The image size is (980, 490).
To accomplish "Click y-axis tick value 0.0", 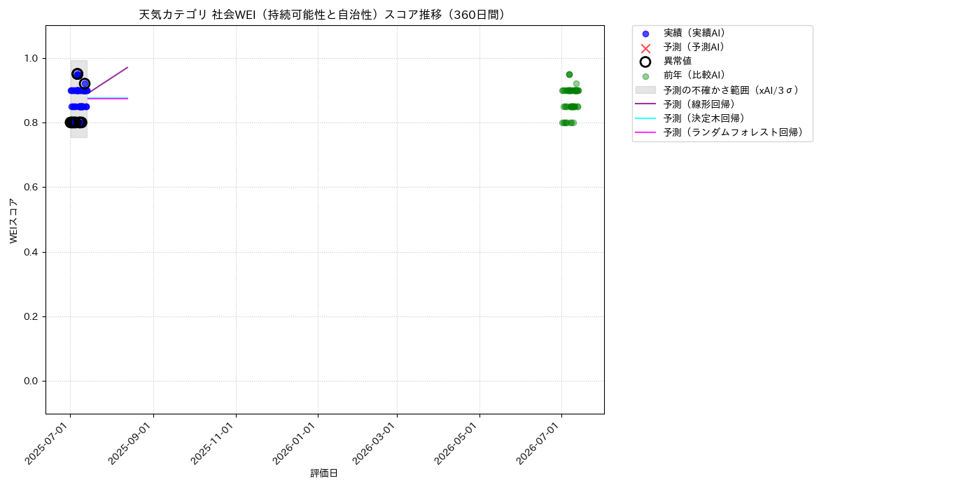I will [x=31, y=381].
